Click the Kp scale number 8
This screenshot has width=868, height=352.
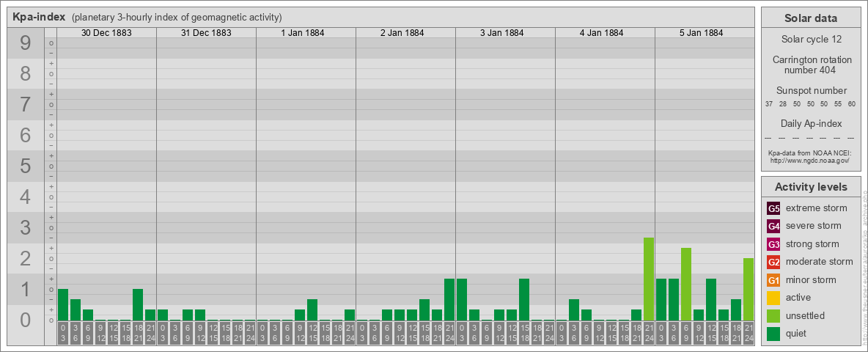pyautogui.click(x=26, y=73)
